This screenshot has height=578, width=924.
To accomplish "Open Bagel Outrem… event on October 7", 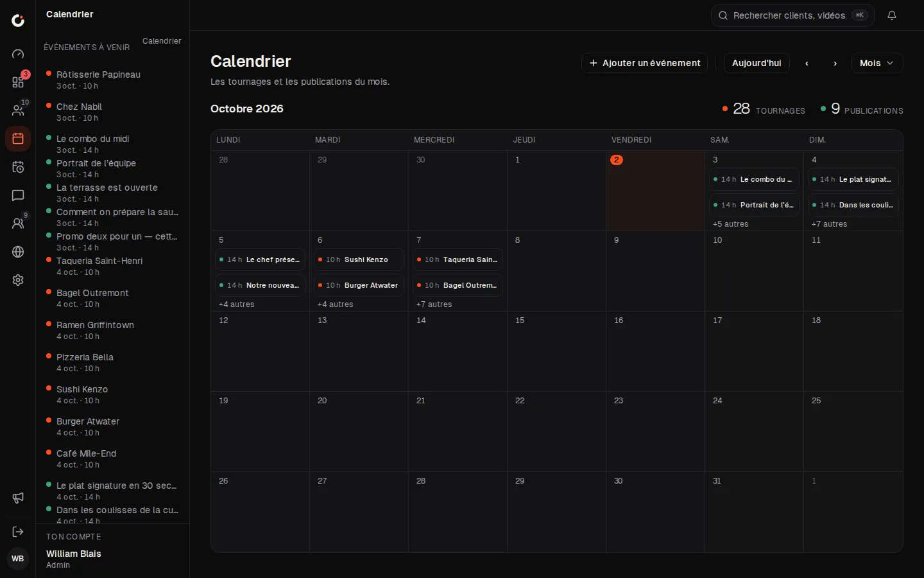I will pyautogui.click(x=458, y=285).
